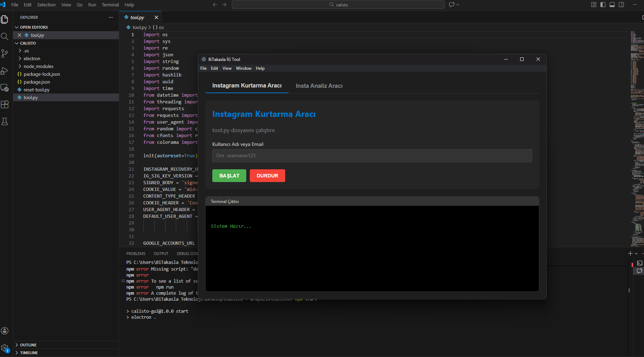Select the terminal instance icon in the panel

(639, 263)
